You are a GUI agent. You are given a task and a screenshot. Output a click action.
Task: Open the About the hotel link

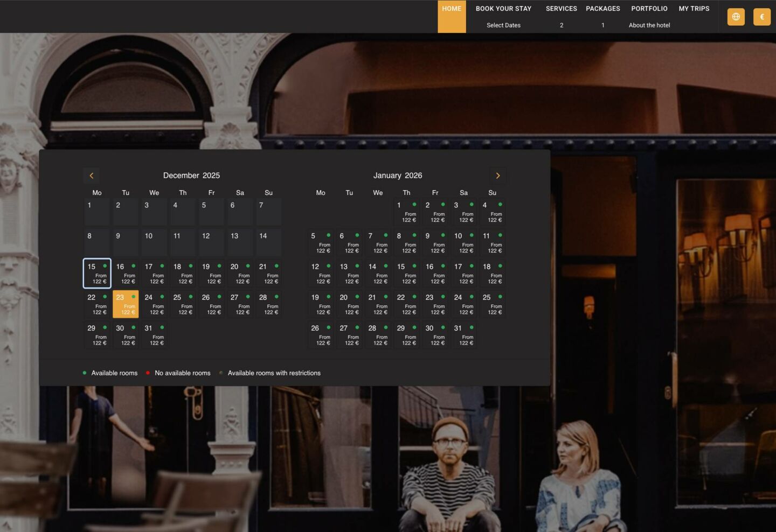coord(649,25)
